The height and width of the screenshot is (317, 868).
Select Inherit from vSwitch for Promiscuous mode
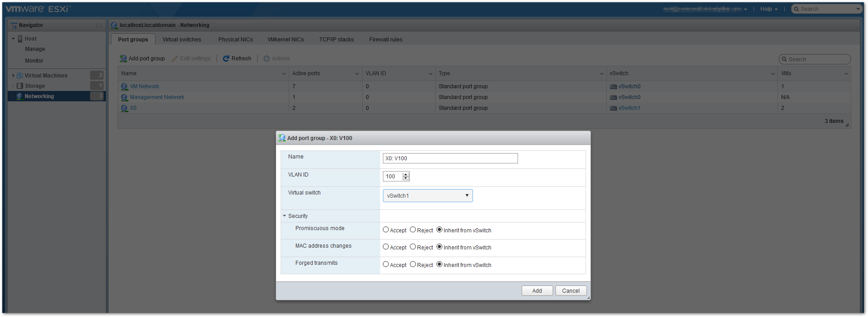click(x=439, y=230)
